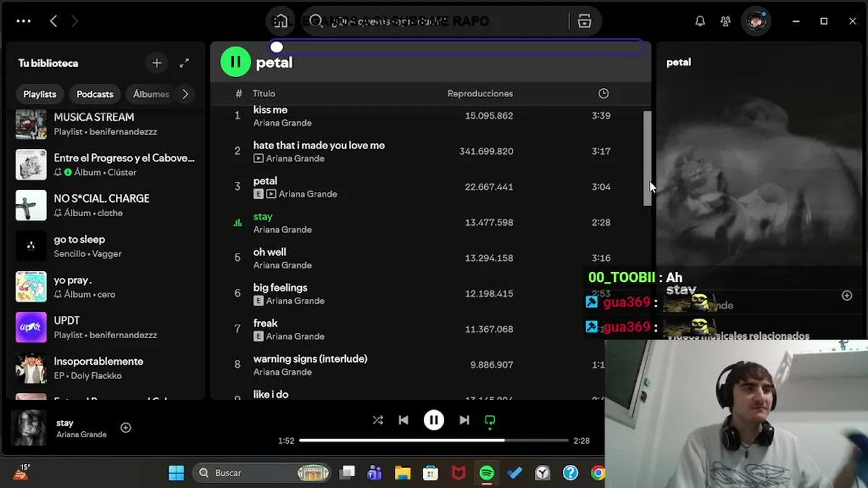Open the weather widget showing 15°
This screenshot has width=868, height=488.
(x=21, y=472)
